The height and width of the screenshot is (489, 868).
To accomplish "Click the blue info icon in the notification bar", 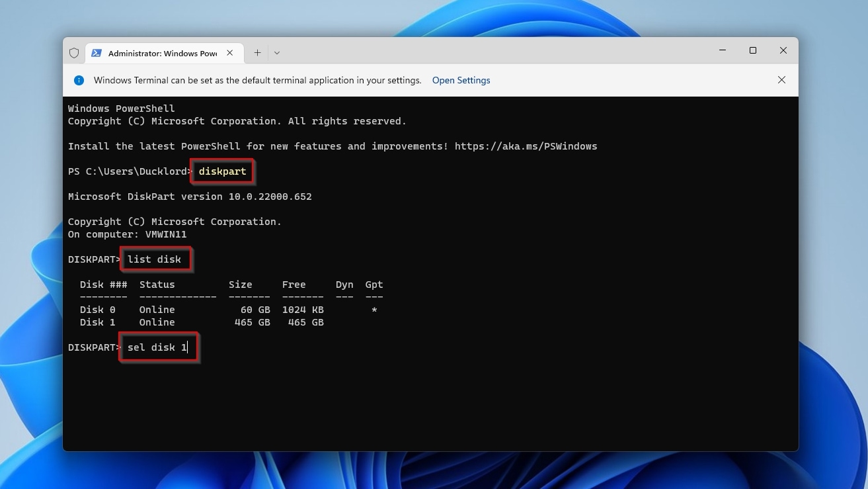I will (x=79, y=80).
